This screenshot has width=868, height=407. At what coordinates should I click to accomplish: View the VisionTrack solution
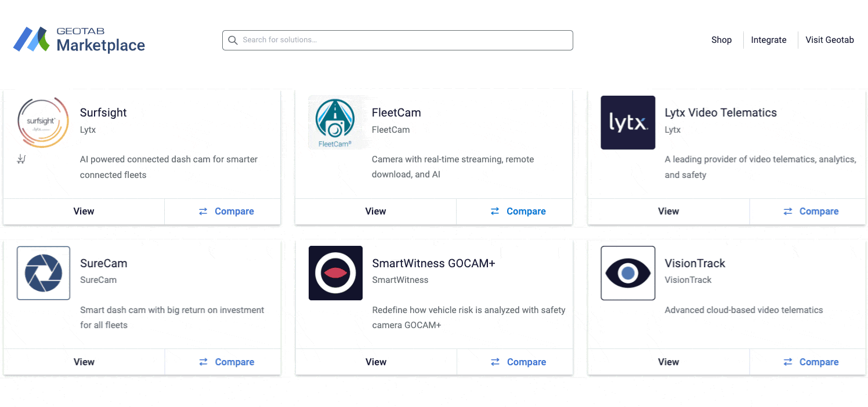[668, 362]
